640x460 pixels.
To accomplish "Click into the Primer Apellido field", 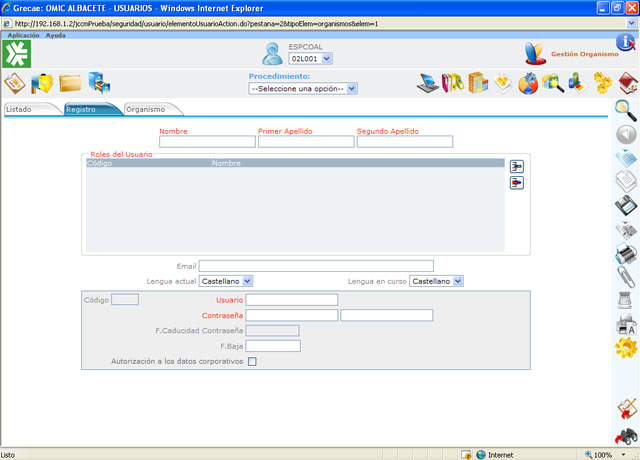I will coord(306,142).
